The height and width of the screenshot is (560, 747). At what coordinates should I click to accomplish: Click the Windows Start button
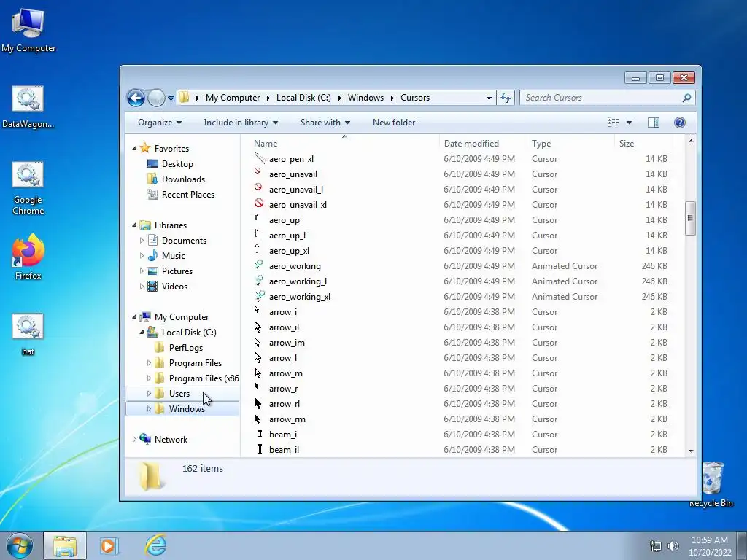pos(20,545)
